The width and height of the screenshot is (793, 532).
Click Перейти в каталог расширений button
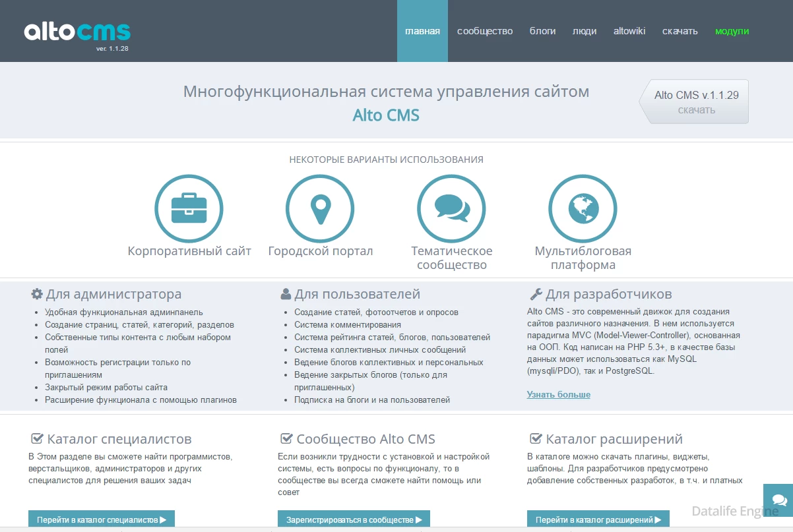(x=598, y=519)
